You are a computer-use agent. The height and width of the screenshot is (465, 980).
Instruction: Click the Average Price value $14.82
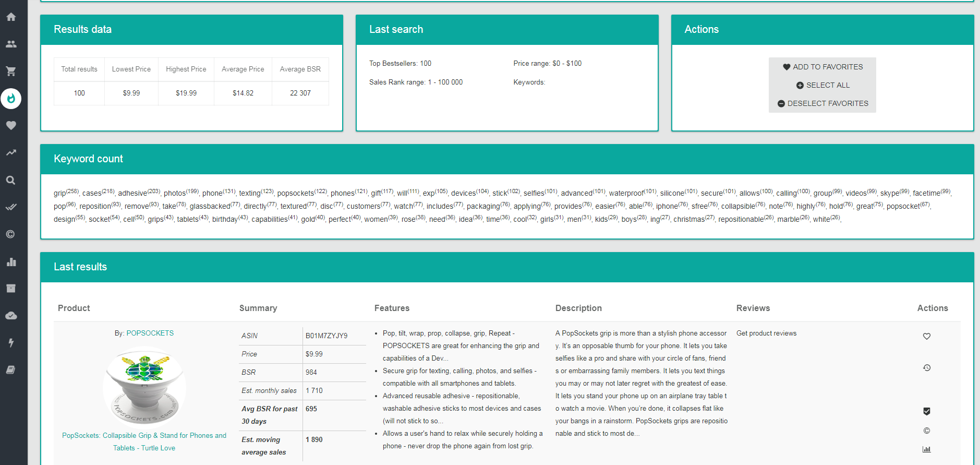click(243, 93)
